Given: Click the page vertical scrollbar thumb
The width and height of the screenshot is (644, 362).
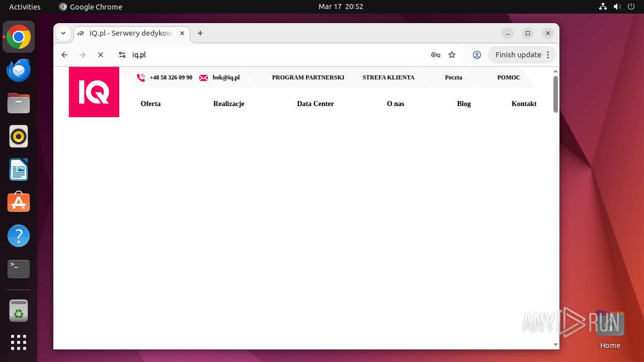Looking at the screenshot, I should pos(555,94).
